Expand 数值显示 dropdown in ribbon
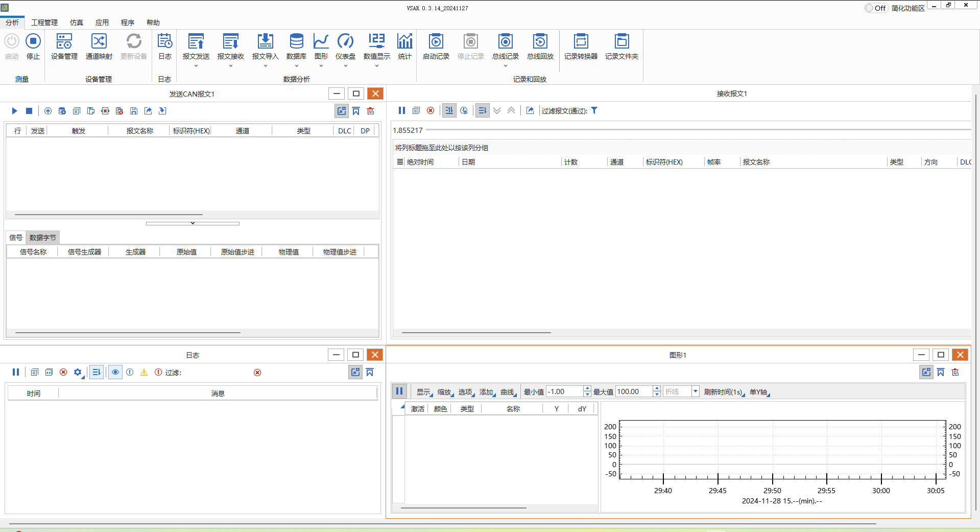The height and width of the screenshot is (532, 980). click(377, 66)
